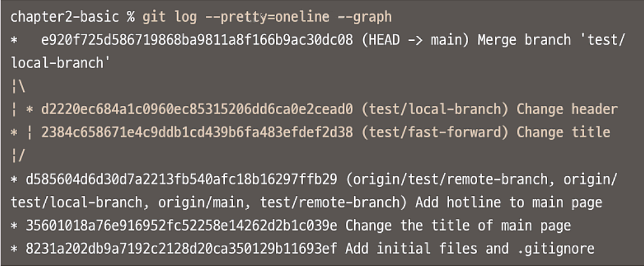Click the commit hash 2384c658671e
This screenshot has width=644, height=266.
[x=197, y=132]
